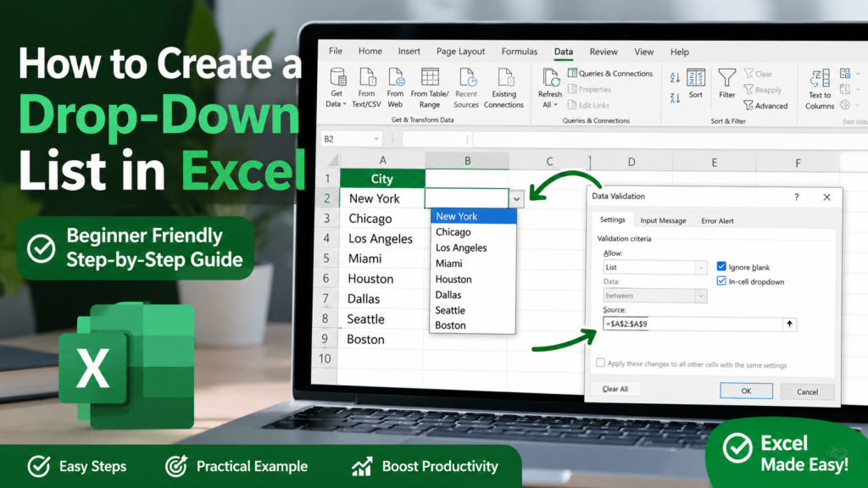868x488 pixels.
Task: Switch to Error Alert tab
Action: (x=717, y=221)
